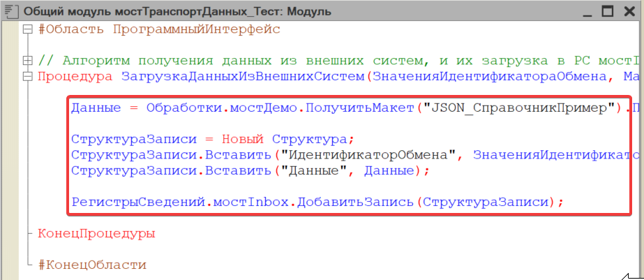
Task: Click the module document icon in title bar
Action: tap(11, 11)
